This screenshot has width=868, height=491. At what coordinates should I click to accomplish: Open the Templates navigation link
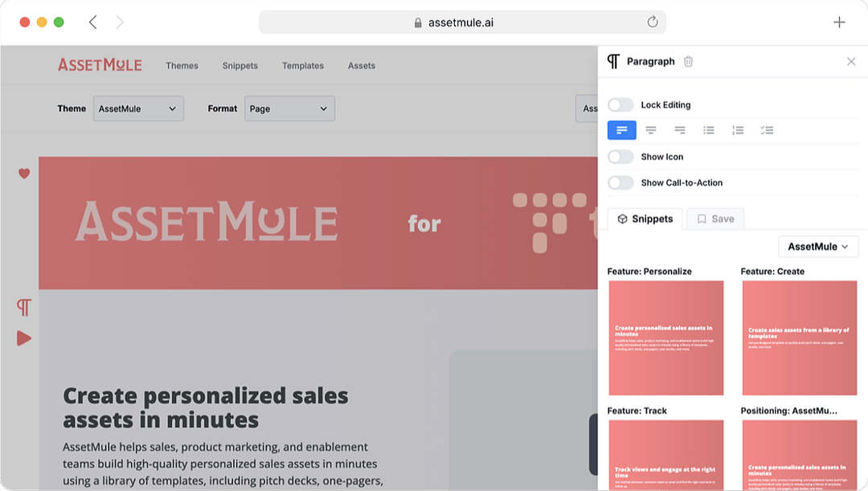click(x=302, y=66)
